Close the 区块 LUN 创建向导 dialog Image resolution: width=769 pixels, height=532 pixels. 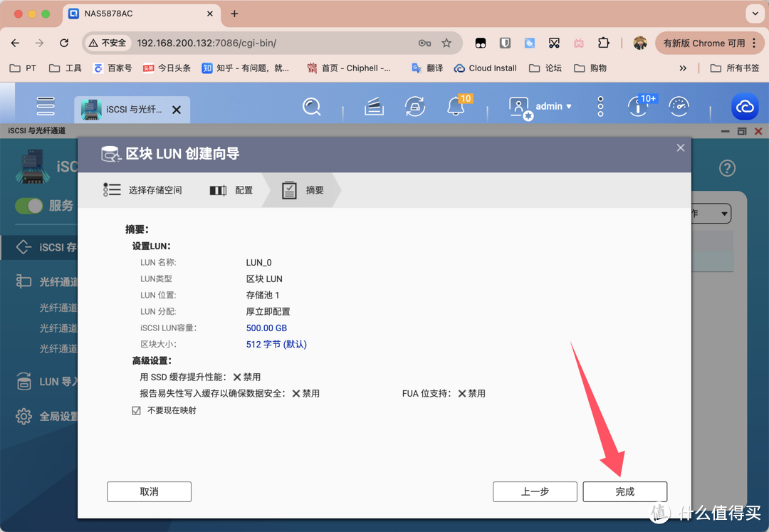pos(680,147)
